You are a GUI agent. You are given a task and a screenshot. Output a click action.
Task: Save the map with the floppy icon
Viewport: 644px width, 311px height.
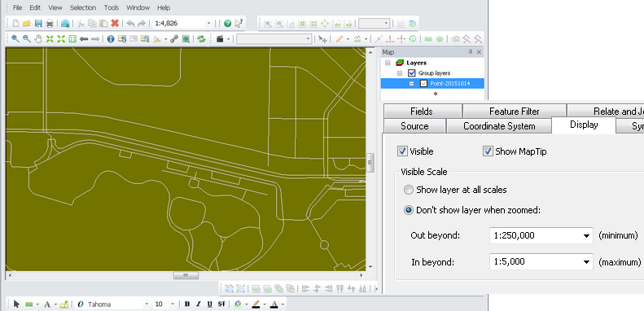click(38, 24)
